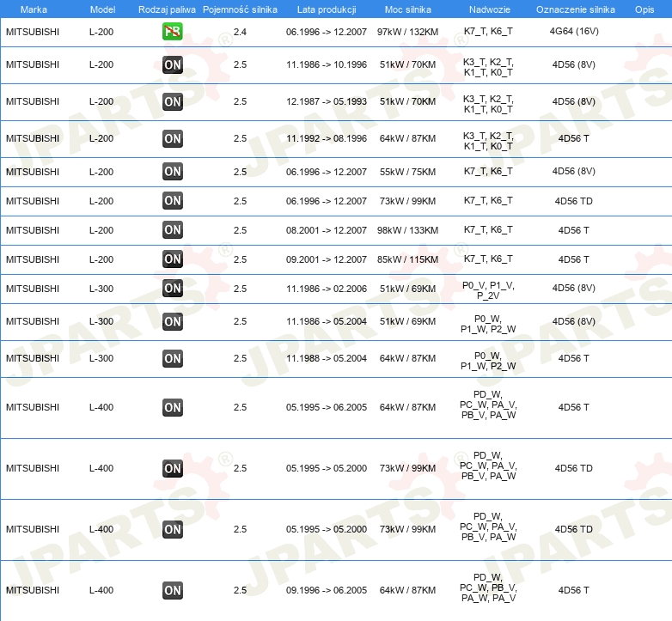This screenshot has height=621, width=672.
Task: Click production dates 12.1987 -> 05.1993
Action: point(327,101)
